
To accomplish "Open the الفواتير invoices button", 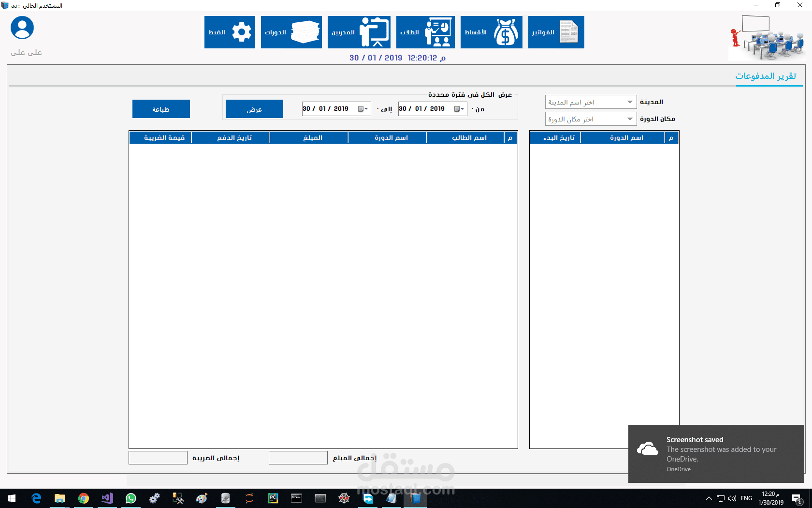I will [x=556, y=32].
